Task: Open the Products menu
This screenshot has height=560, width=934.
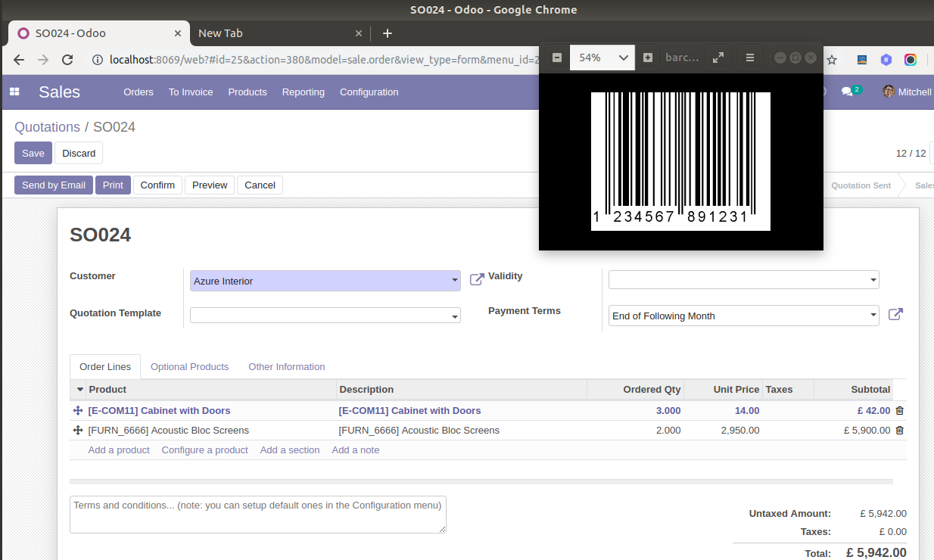Action: 248,92
